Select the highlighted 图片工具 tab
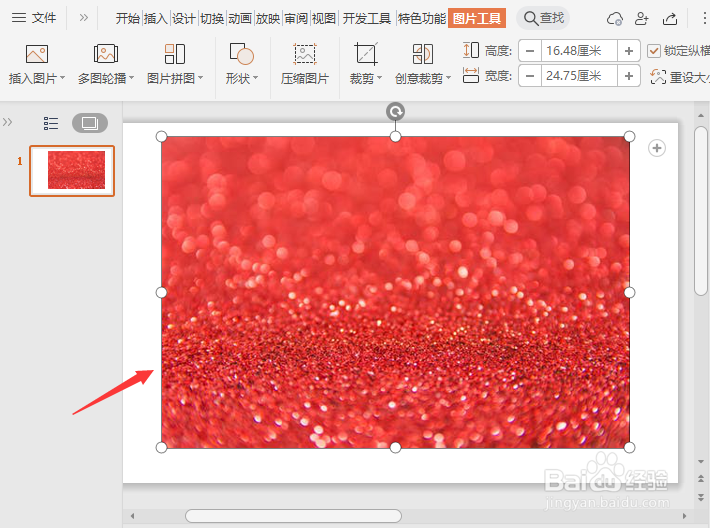 point(477,19)
